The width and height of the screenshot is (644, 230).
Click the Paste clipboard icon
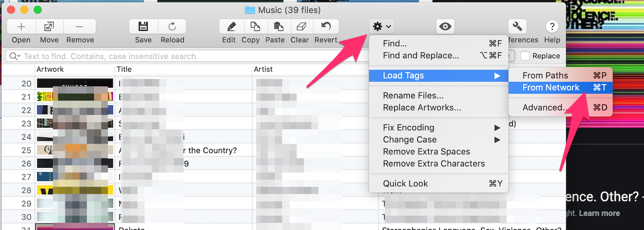pos(279,27)
